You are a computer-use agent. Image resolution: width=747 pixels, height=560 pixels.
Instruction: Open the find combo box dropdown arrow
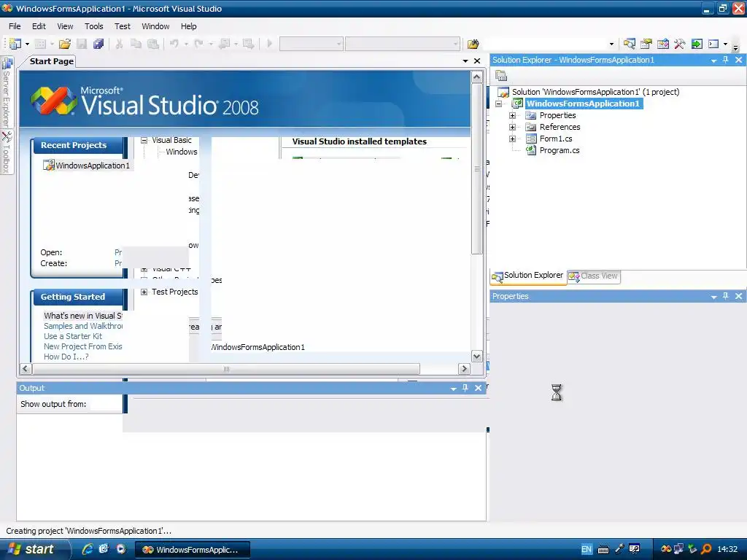click(612, 44)
